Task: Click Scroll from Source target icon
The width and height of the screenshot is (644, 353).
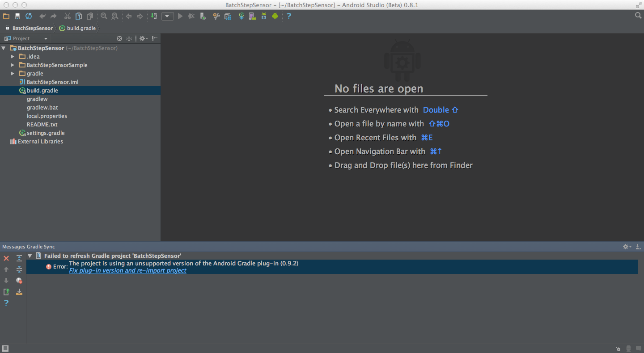Action: click(119, 38)
